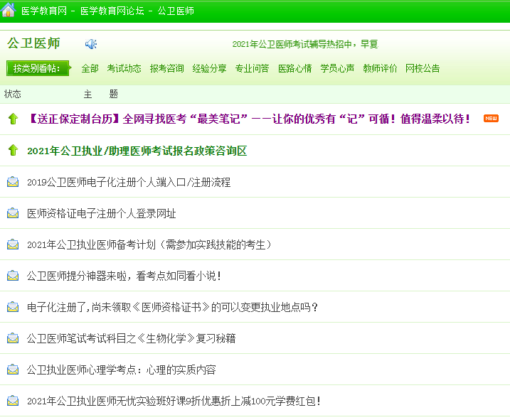Click the envelope icon beside 2019公卫医师电子化注册 post

13,182
